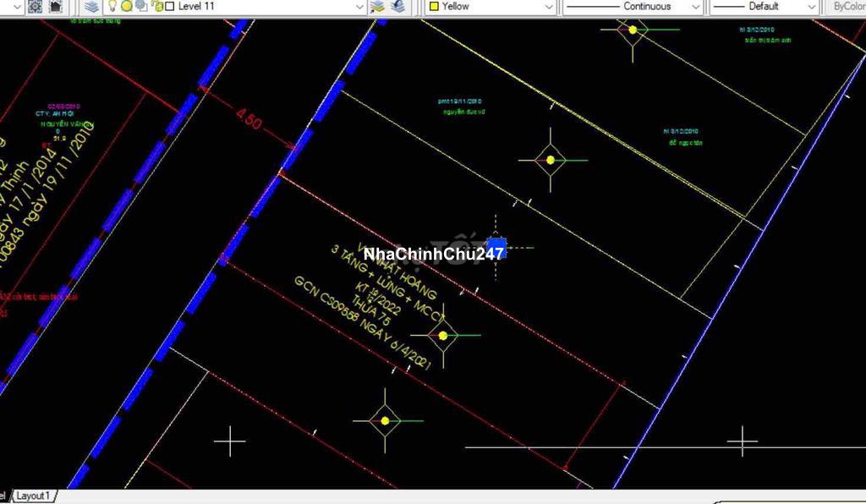Click the Layer Previous icon
Viewport: 866px width, 504px height.
[397, 6]
